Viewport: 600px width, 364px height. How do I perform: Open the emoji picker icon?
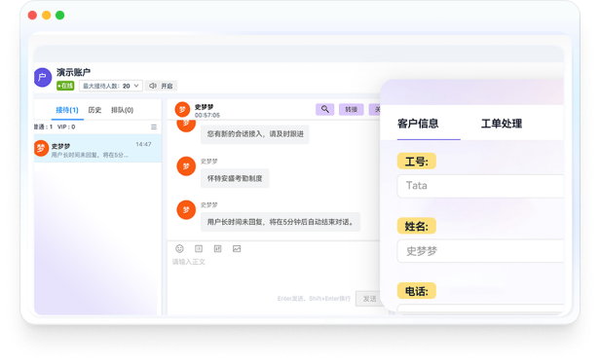179,248
